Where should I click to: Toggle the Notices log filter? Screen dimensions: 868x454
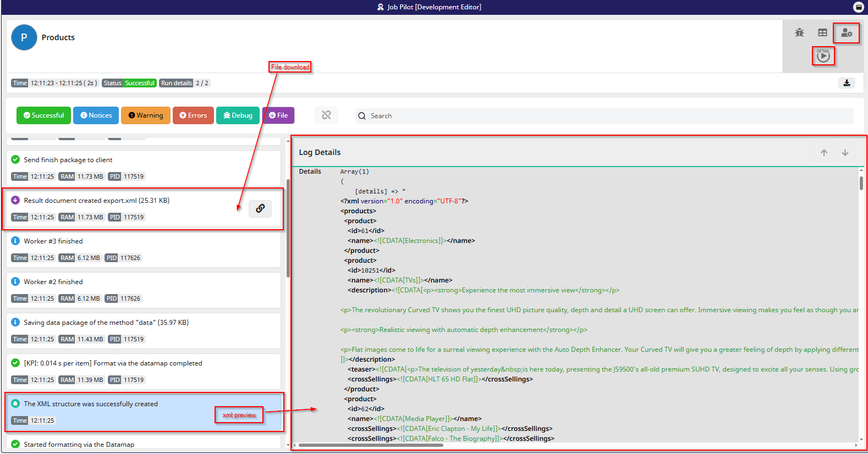click(96, 115)
